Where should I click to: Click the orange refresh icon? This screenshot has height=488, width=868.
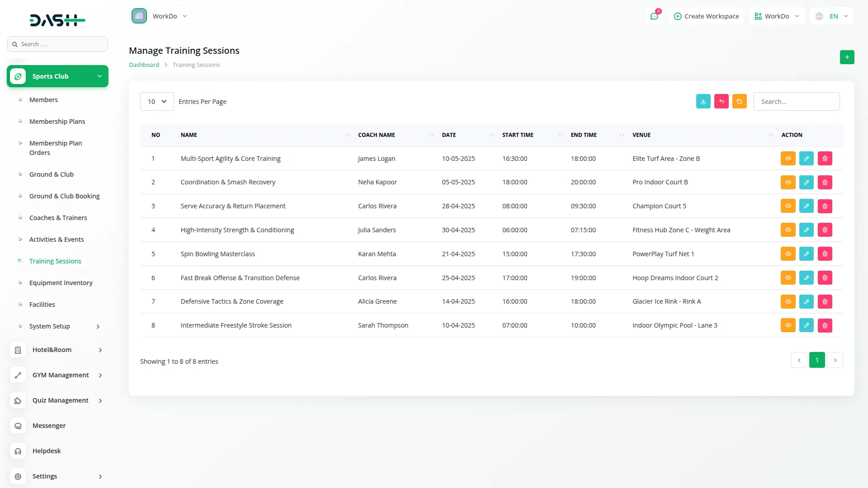tap(739, 102)
